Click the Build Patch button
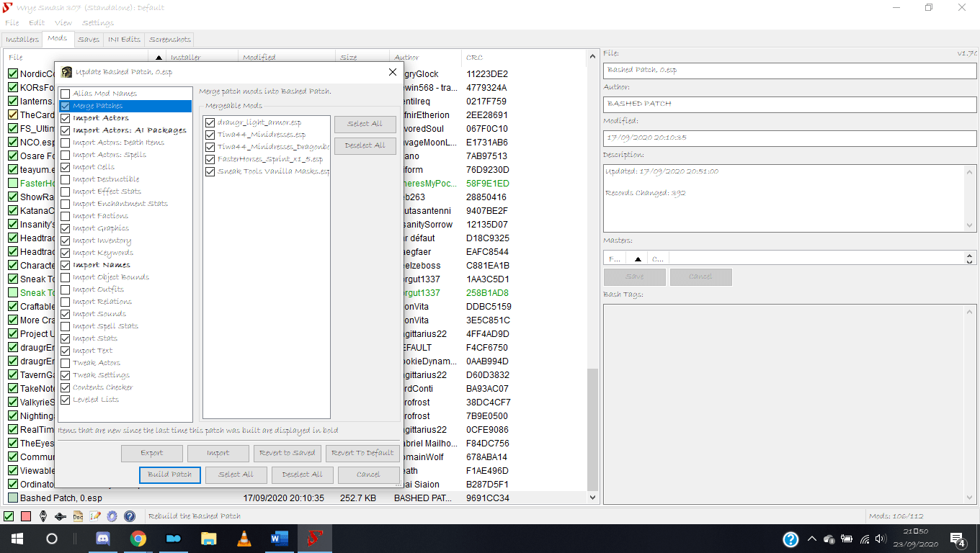 click(x=169, y=475)
